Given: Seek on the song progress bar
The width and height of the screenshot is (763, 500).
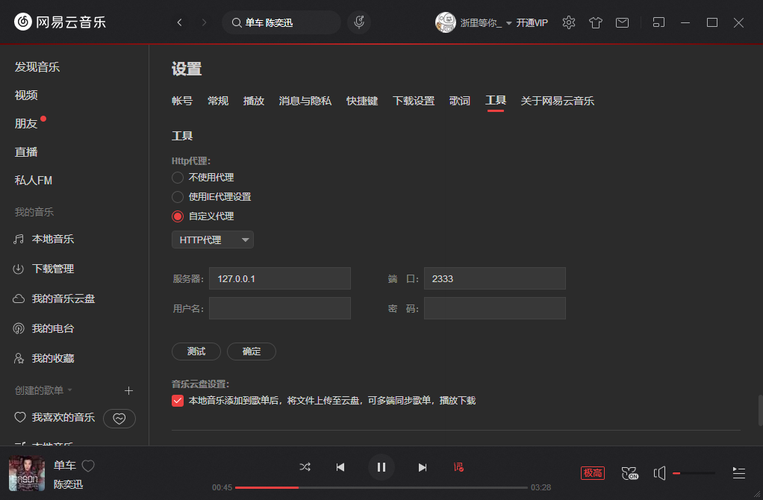Looking at the screenshot, I should click(x=381, y=487).
